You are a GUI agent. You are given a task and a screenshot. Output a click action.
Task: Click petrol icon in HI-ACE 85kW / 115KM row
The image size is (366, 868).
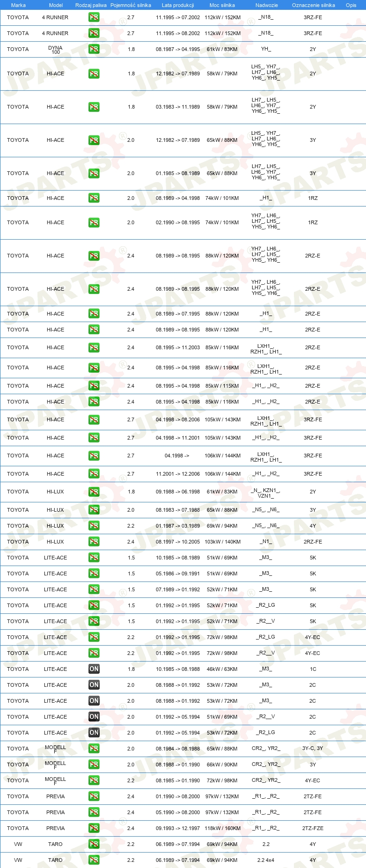point(94,386)
